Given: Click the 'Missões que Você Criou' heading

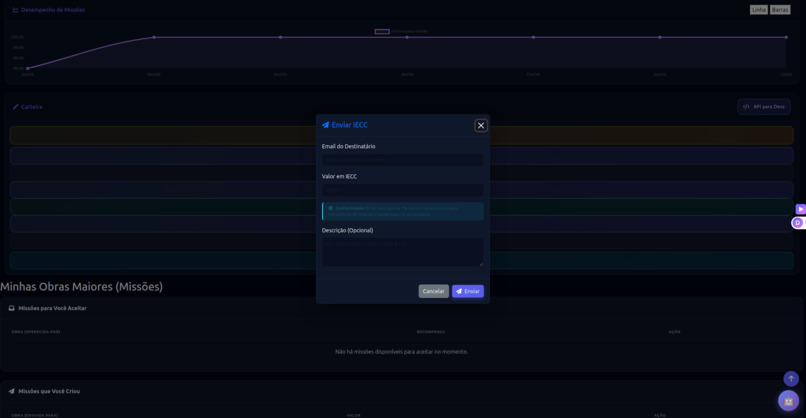Looking at the screenshot, I should tap(49, 391).
